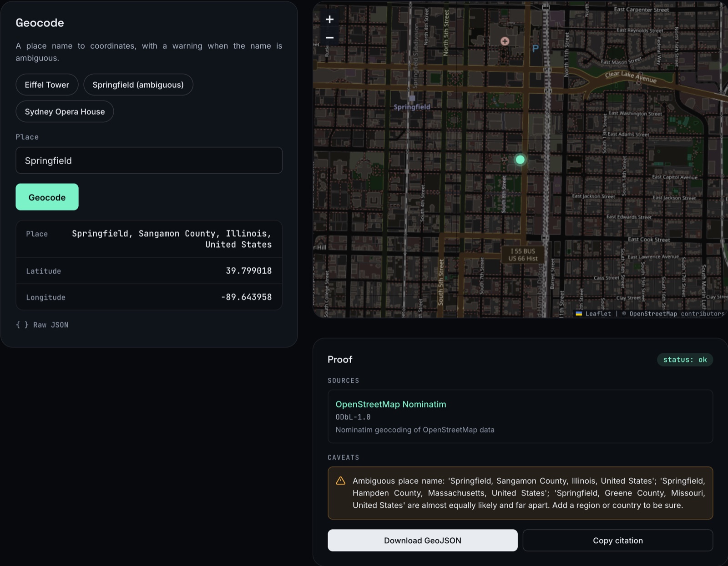Select the longitude value -89.643958
Image resolution: width=728 pixels, height=566 pixels.
pyautogui.click(x=246, y=297)
